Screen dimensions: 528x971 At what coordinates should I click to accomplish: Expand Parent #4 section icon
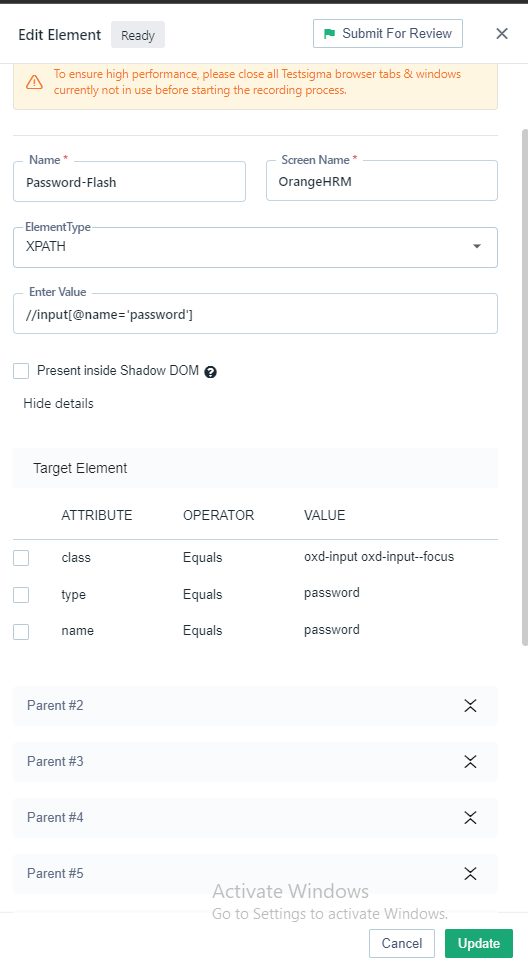[470, 817]
